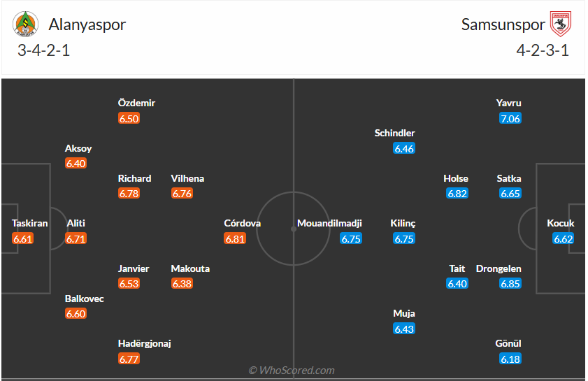Image resolution: width=588 pixels, height=381 pixels.
Task: Click the WhoScored.com watermark
Action: tap(292, 370)
